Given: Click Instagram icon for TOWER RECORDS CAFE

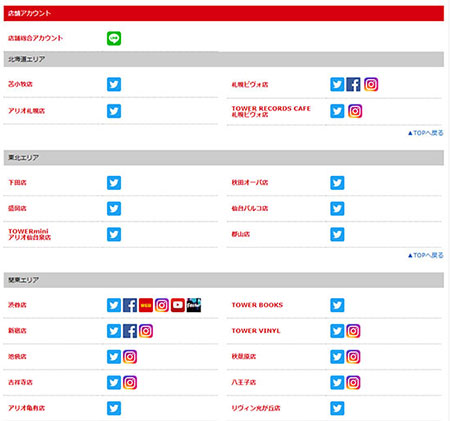Looking at the screenshot, I should point(355,111).
